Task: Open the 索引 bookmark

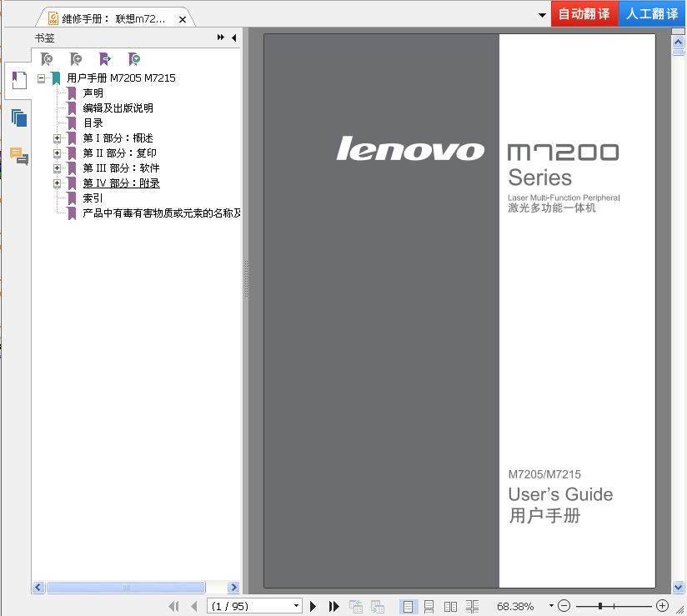Action: pos(93,198)
